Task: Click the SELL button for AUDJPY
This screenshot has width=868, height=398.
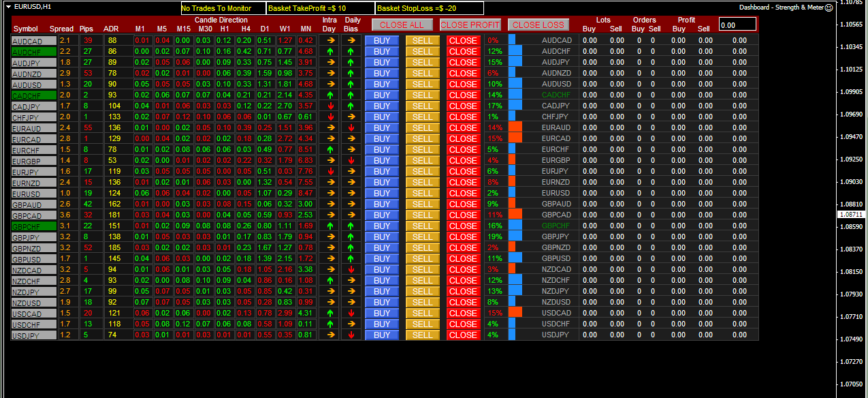Action: [x=423, y=62]
